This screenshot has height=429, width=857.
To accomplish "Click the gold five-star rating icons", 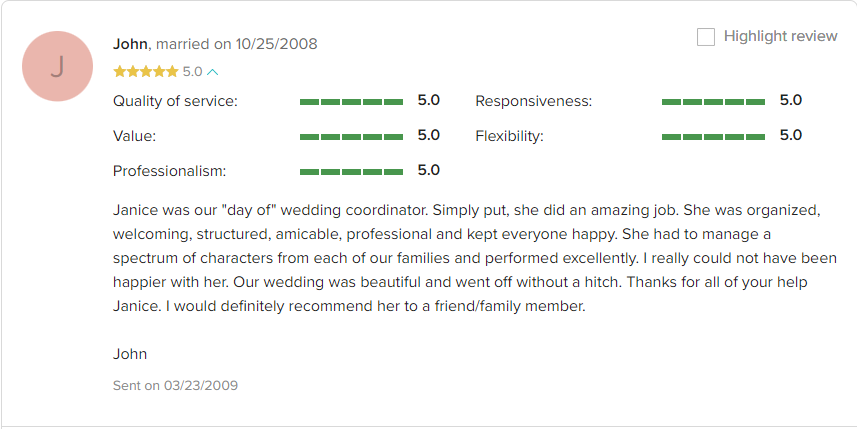I will (x=146, y=72).
